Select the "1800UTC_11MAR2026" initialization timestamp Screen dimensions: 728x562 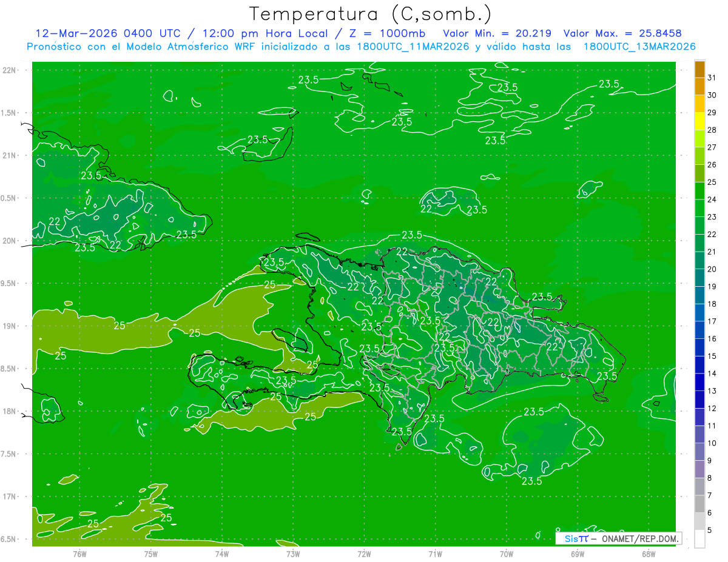pos(414,47)
